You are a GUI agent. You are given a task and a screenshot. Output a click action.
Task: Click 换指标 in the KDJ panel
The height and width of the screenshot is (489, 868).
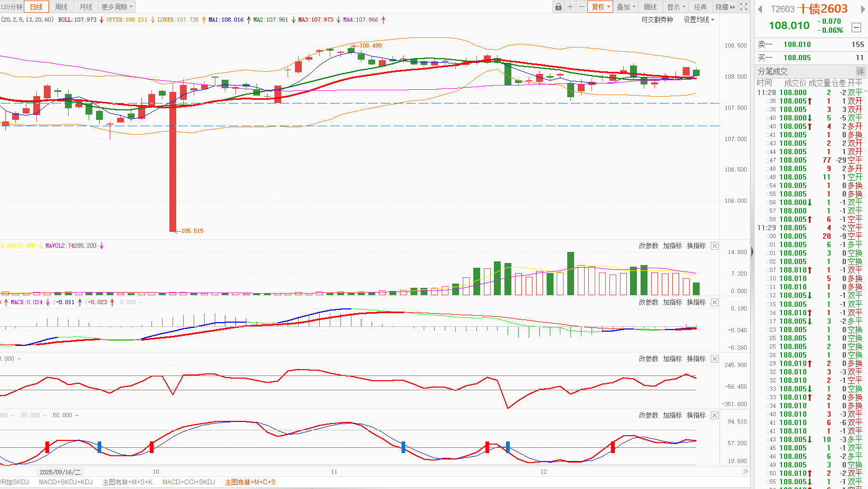[x=696, y=415]
